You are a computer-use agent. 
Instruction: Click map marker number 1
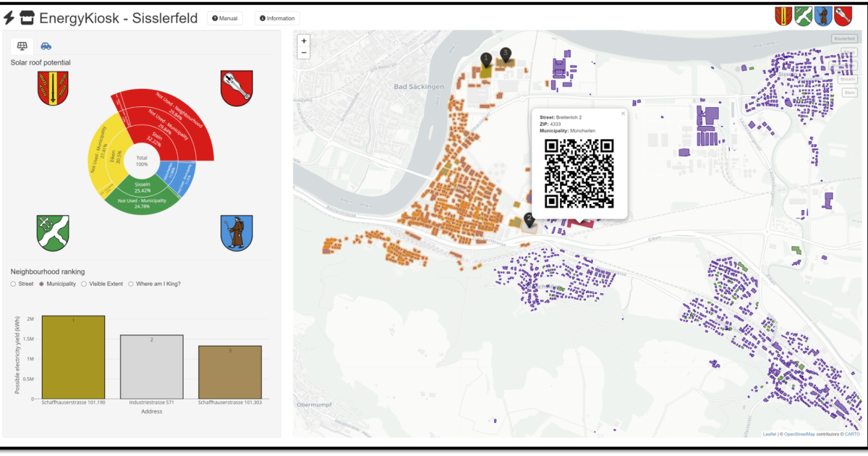point(486,59)
